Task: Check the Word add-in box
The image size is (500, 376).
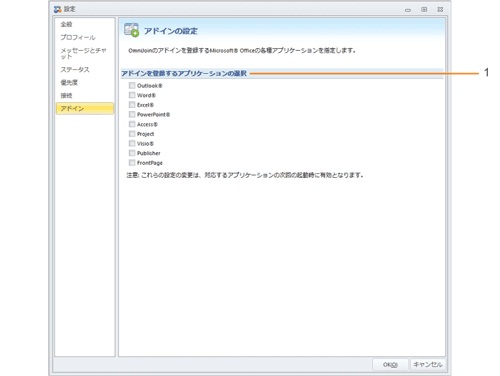Action: [132, 95]
